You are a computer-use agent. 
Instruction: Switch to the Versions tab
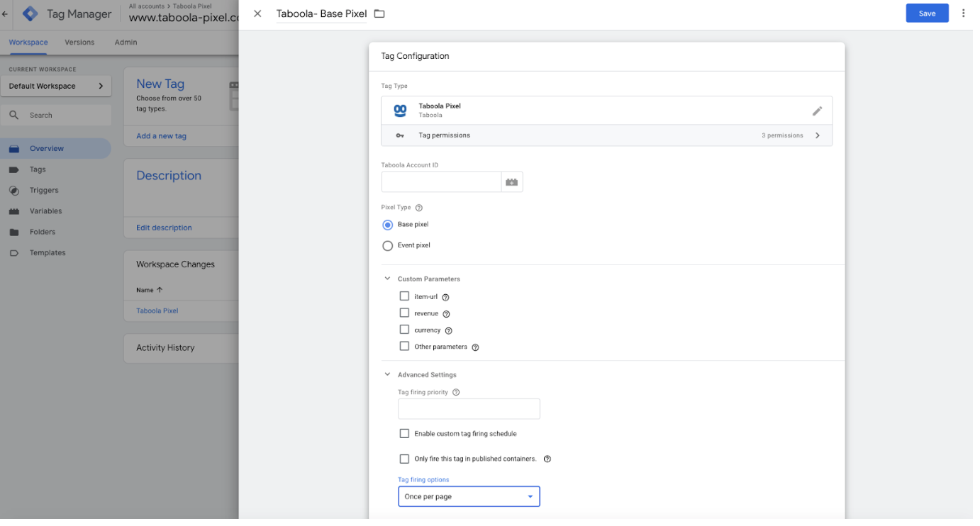pos(79,43)
